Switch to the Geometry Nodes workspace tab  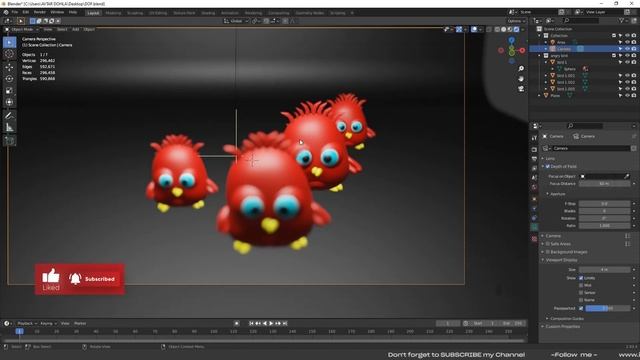(x=310, y=13)
